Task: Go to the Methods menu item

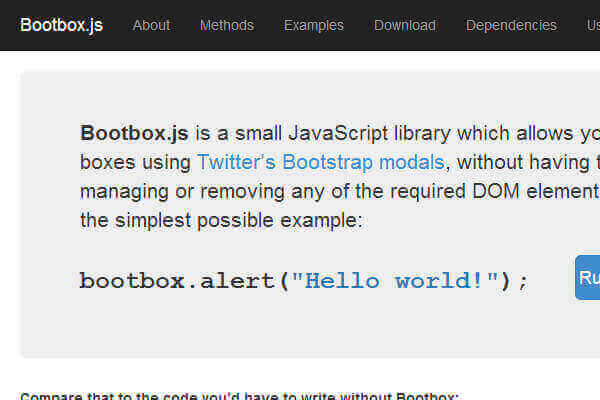Action: pyautogui.click(x=226, y=25)
